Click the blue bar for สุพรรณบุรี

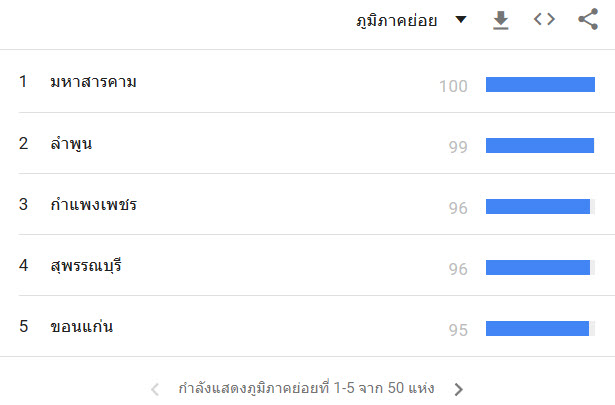(538, 268)
